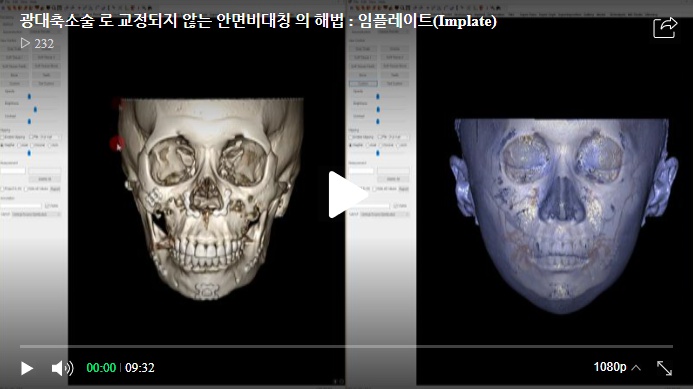
Task: Click the green 00:00 current time
Action: 101,368
